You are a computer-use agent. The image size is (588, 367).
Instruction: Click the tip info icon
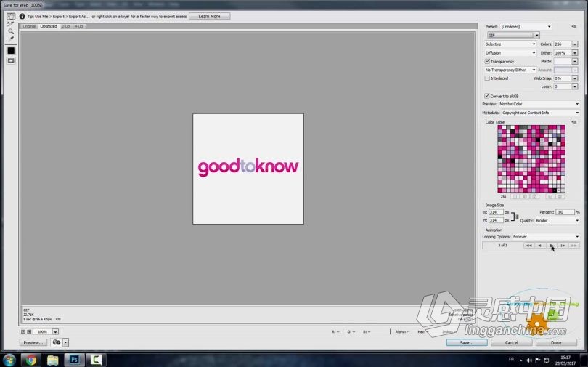22,17
